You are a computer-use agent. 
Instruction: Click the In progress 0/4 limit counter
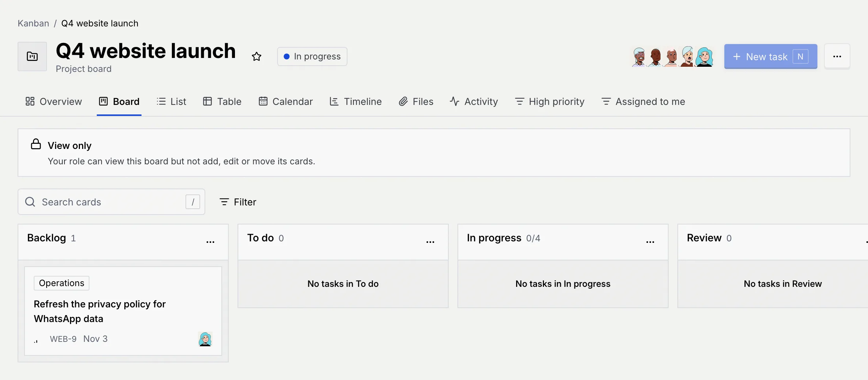pos(533,238)
